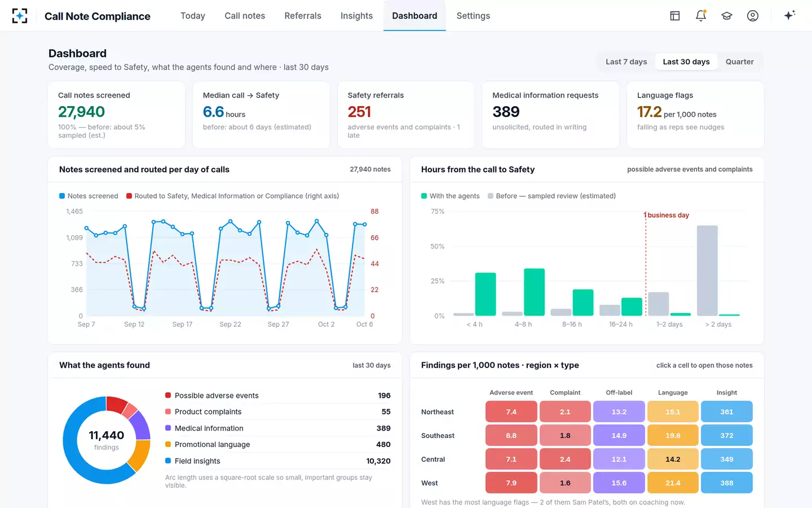Click the tall gray bar above "> 2 days"
The width and height of the screenshot is (812, 508).
pos(707,270)
